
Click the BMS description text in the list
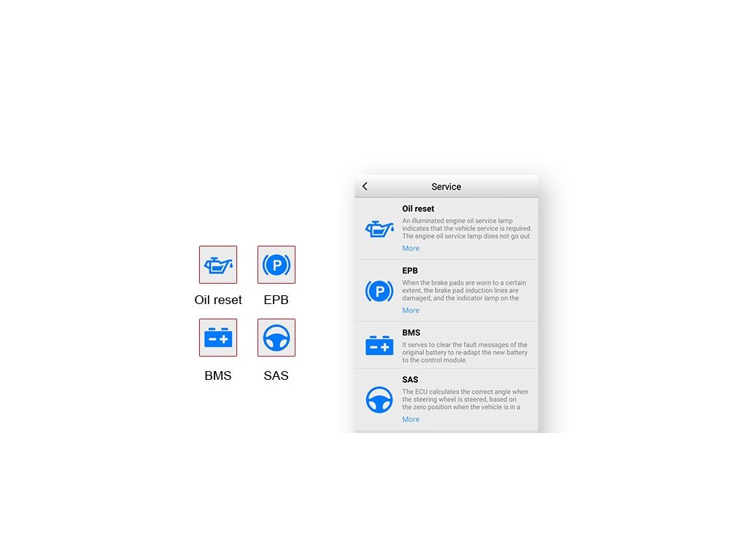[465, 353]
